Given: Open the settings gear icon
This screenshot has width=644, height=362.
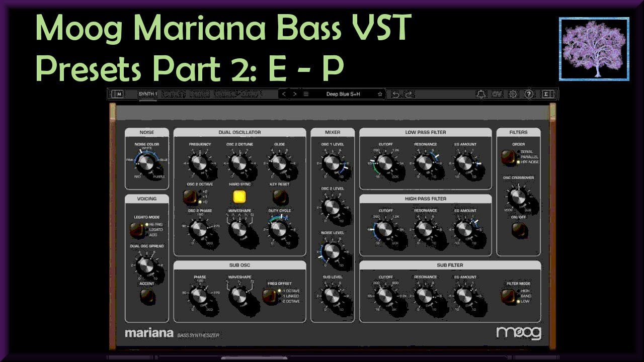Looking at the screenshot, I should pyautogui.click(x=513, y=94).
